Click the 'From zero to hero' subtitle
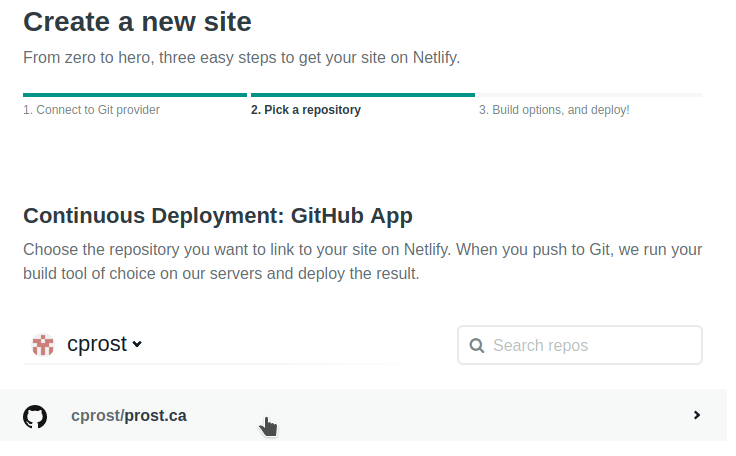Viewport: 736px width, 456px height. pyautogui.click(x=242, y=58)
